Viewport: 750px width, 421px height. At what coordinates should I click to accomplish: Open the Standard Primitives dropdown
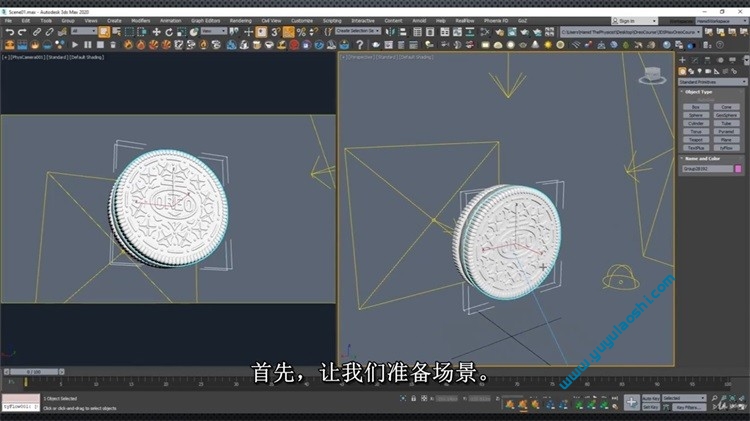click(x=712, y=82)
